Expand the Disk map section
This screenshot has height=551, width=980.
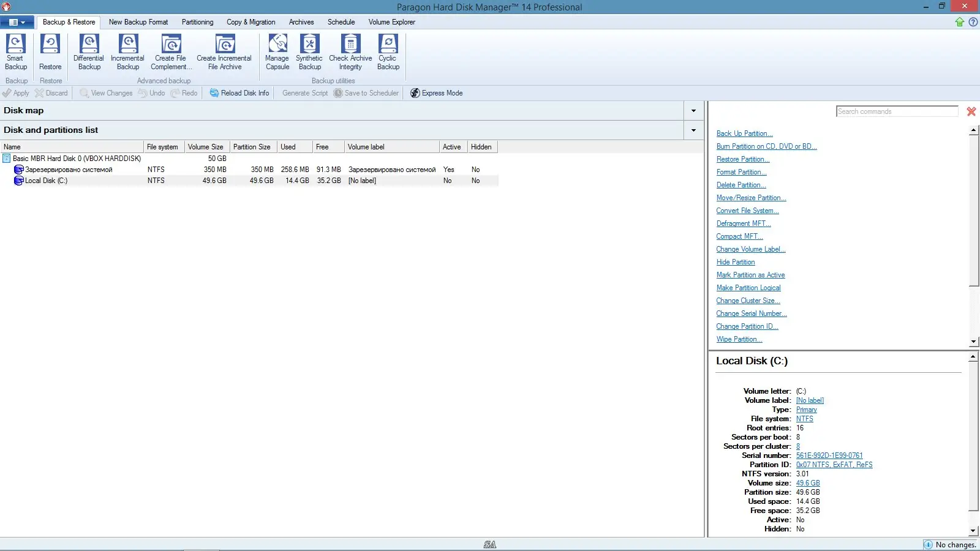693,111
